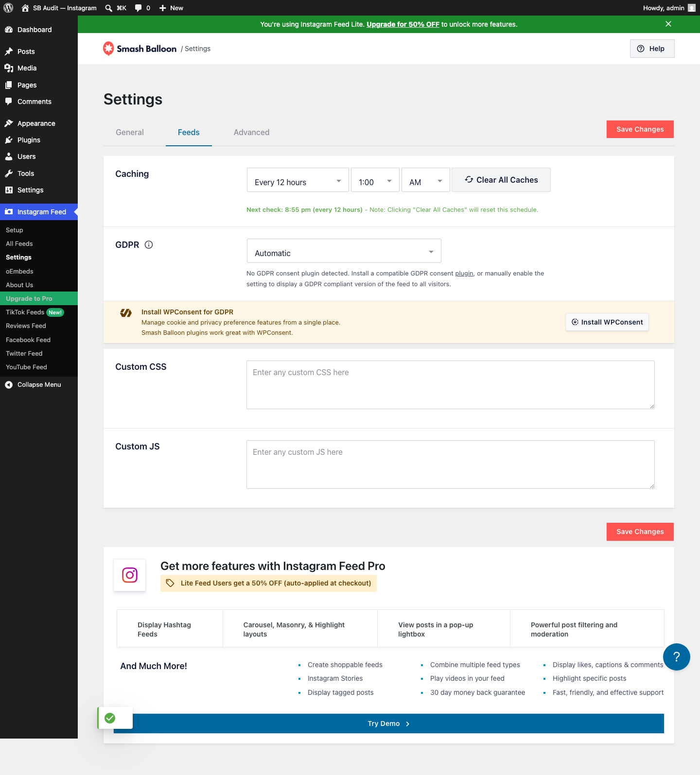
Task: Open the floating help question mark bubble
Action: [677, 657]
